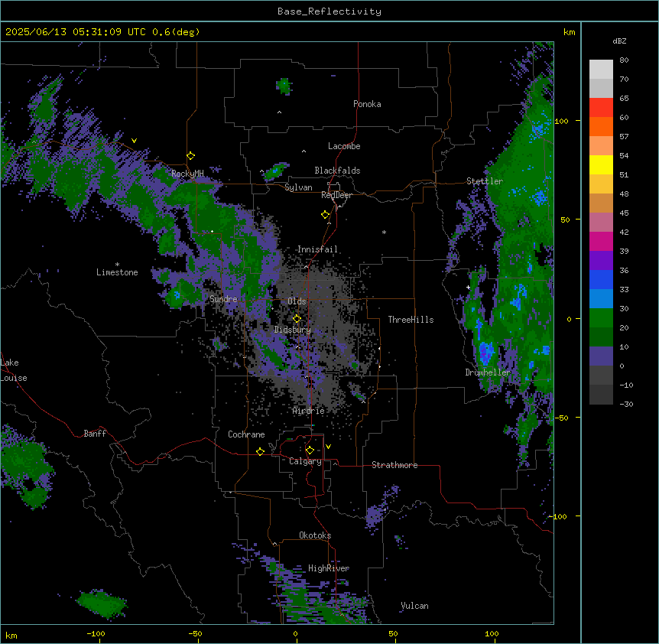
Task: Click the Ponoka city label
Action: click(x=367, y=104)
